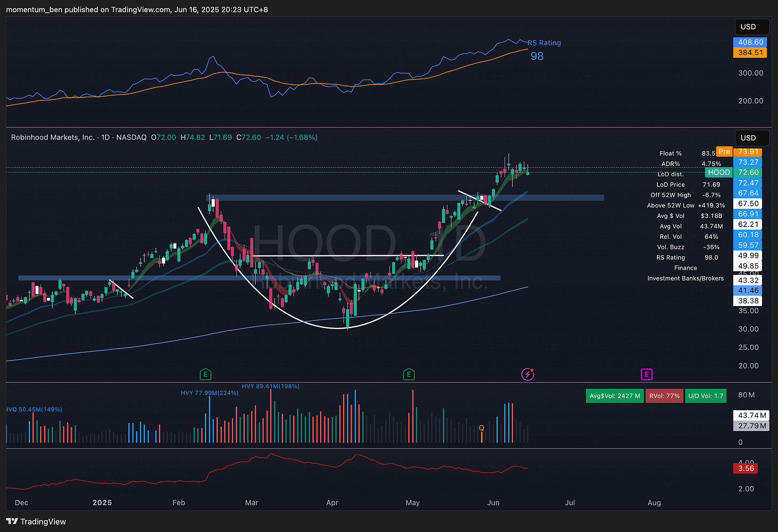Click the 60.18 price axis label
Viewport: 778px width, 532px height.
748,234
